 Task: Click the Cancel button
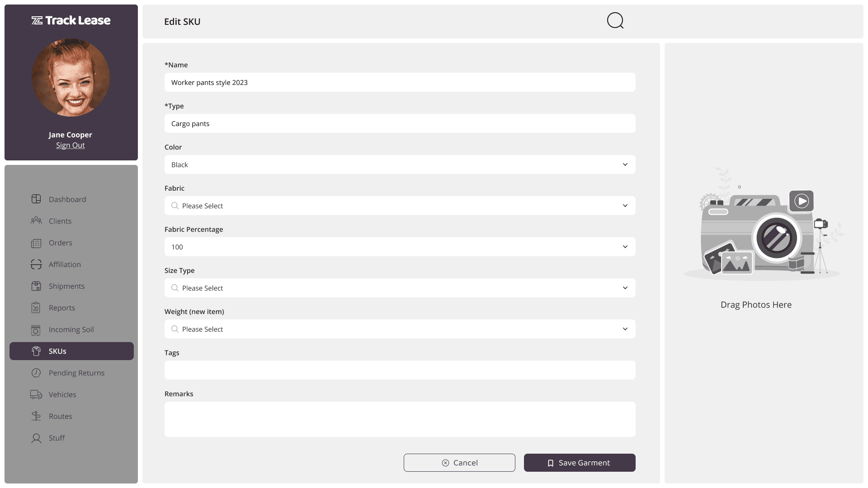click(459, 463)
